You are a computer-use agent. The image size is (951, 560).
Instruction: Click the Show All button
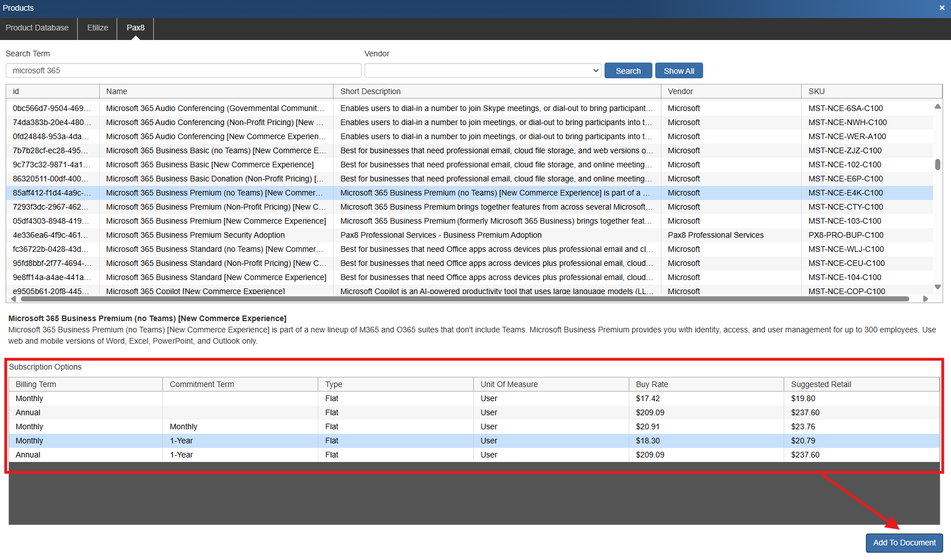(x=678, y=71)
